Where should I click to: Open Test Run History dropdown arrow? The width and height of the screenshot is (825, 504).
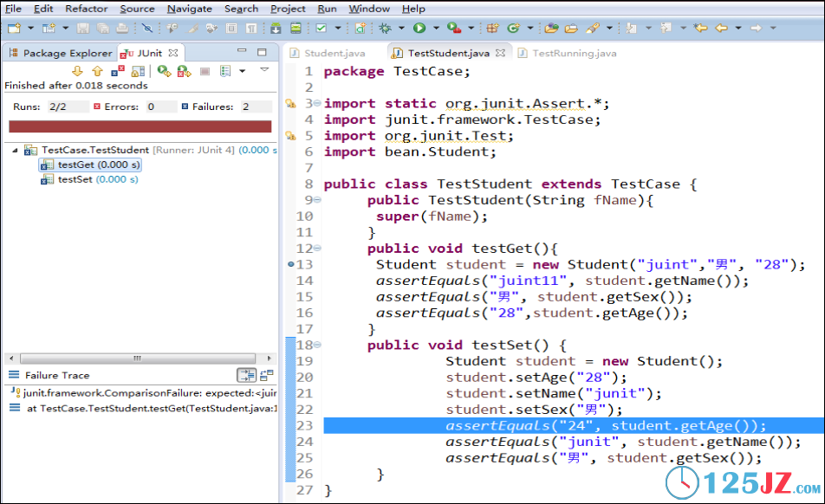pyautogui.click(x=243, y=71)
